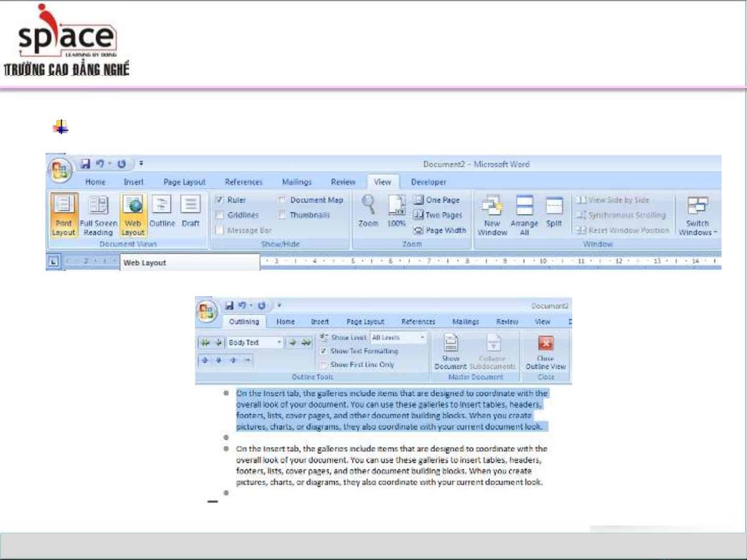Open the All Levels show level dropdown
Image resolution: width=747 pixels, height=560 pixels.
422,337
